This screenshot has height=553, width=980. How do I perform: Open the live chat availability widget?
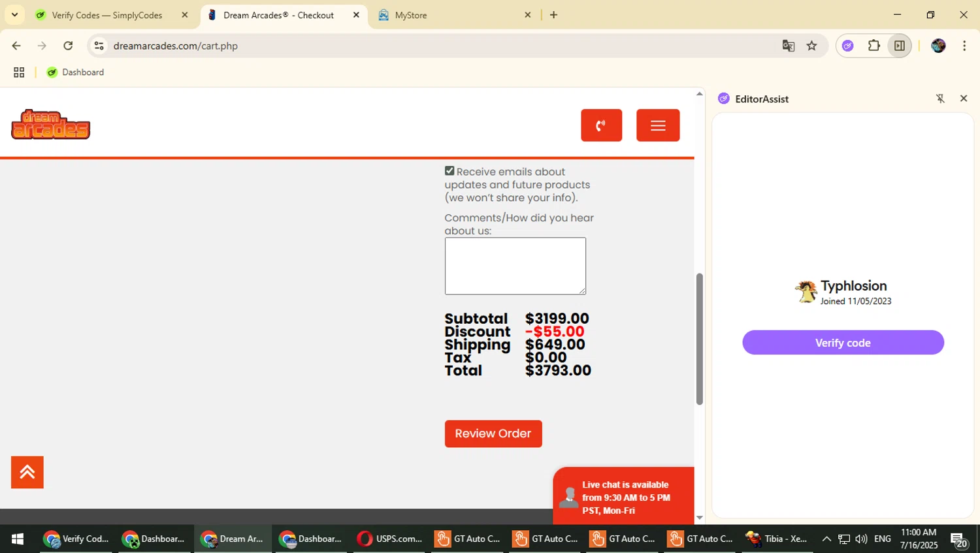(623, 496)
